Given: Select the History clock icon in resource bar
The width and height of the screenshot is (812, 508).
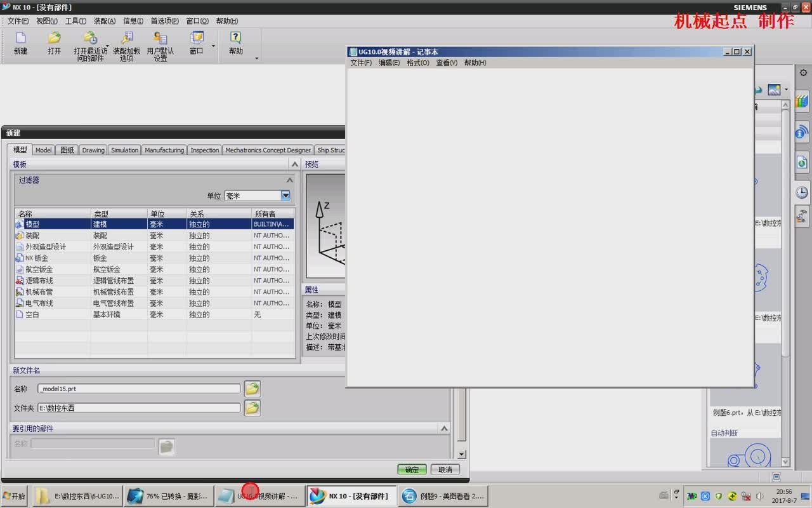Looking at the screenshot, I should click(802, 192).
